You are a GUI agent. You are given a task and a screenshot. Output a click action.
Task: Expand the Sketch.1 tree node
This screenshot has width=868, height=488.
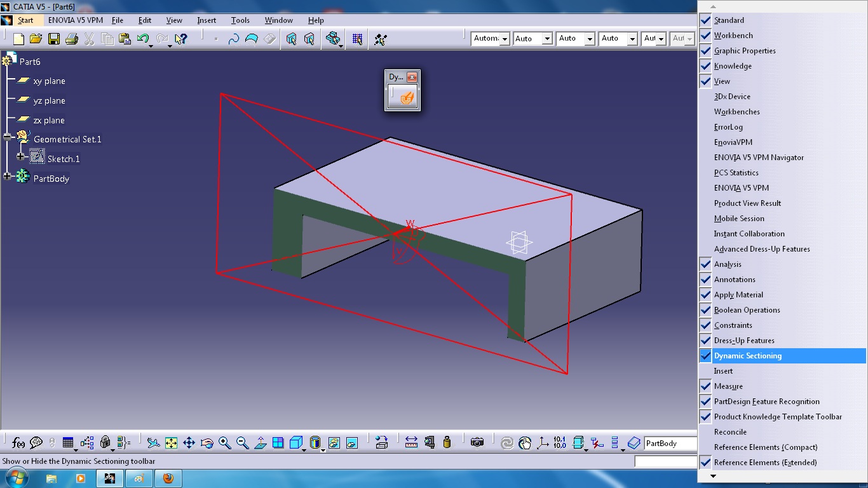coord(20,156)
